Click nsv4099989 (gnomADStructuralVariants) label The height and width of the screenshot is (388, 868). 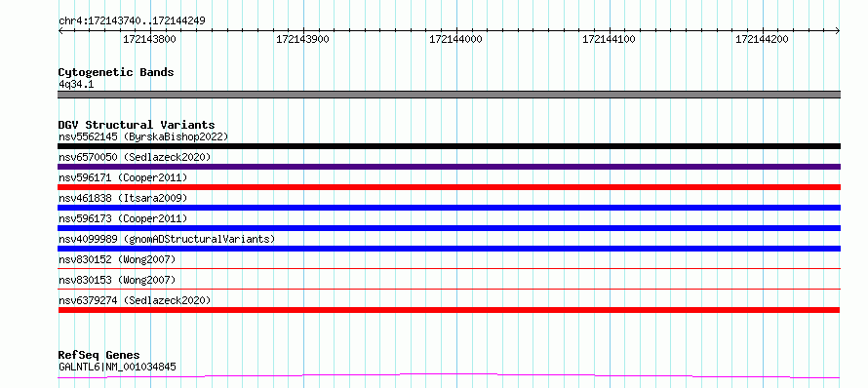pyautogui.click(x=167, y=239)
